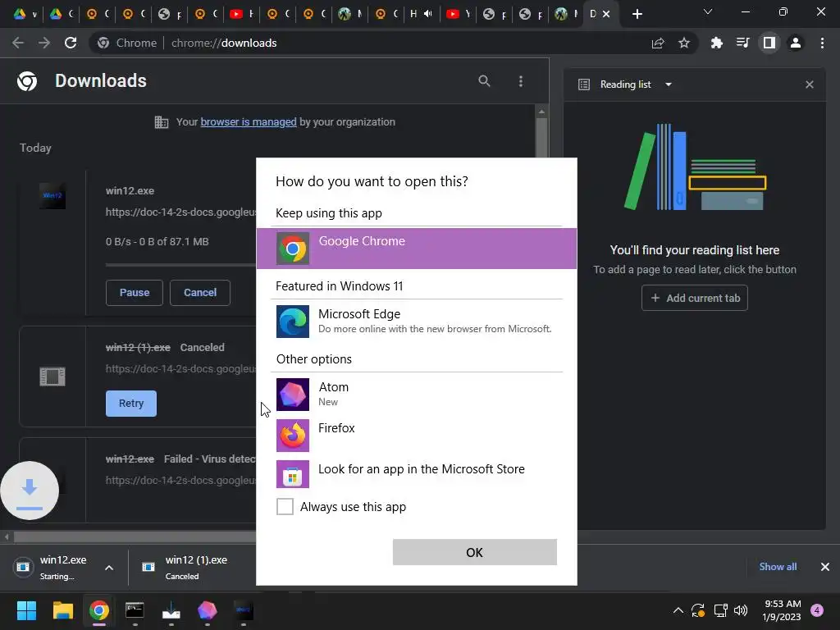840x630 pixels.
Task: Retry the canceled win12 (1).exe download
Action: (130, 404)
